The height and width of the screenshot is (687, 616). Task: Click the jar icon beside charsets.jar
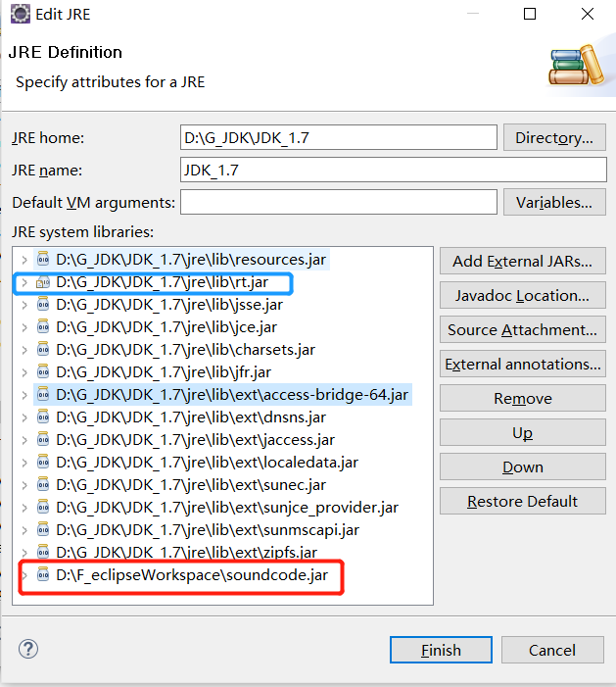click(x=43, y=349)
